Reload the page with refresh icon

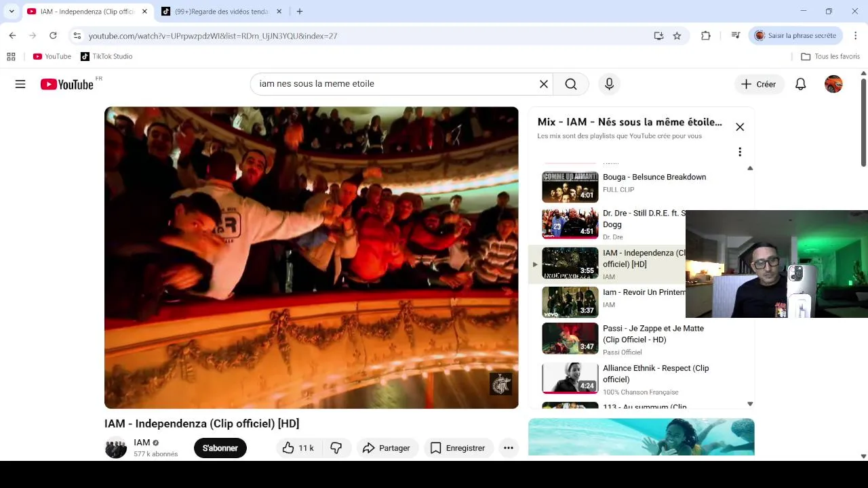click(53, 36)
